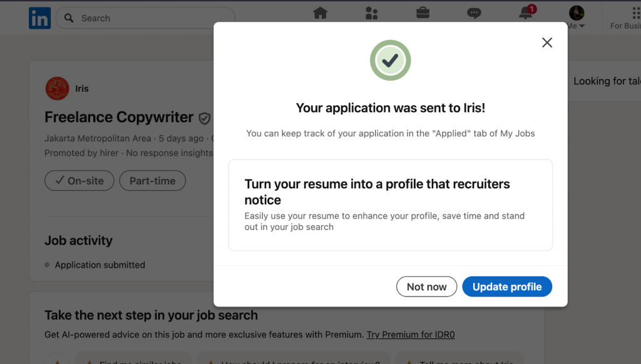This screenshot has height=364, width=641.
Task: Click verified shield next to Freelance Copywriter
Action: pos(204,118)
